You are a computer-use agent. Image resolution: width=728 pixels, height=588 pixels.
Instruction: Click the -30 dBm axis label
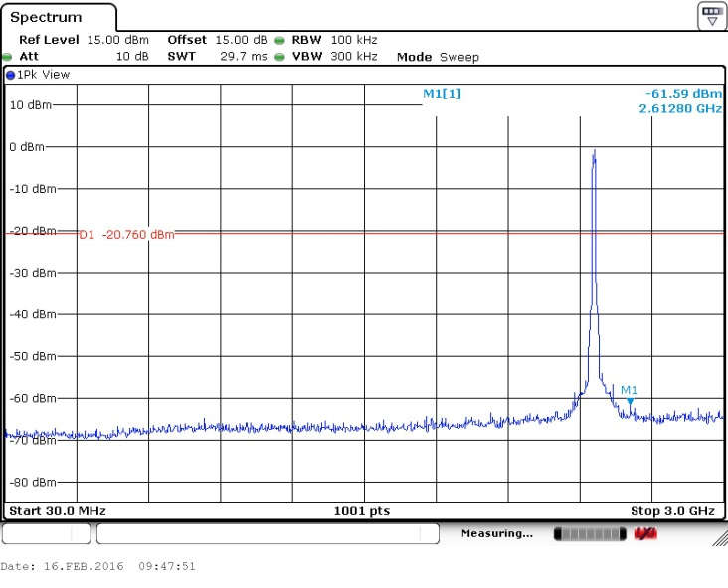coord(33,273)
